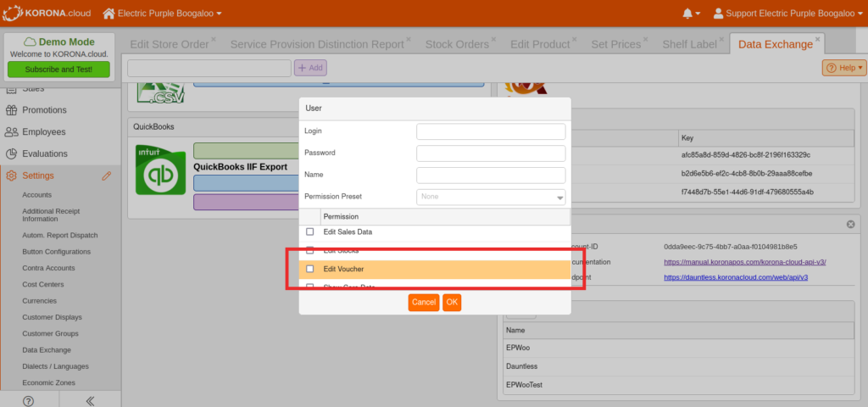Open Customer Displays settings

(52, 317)
